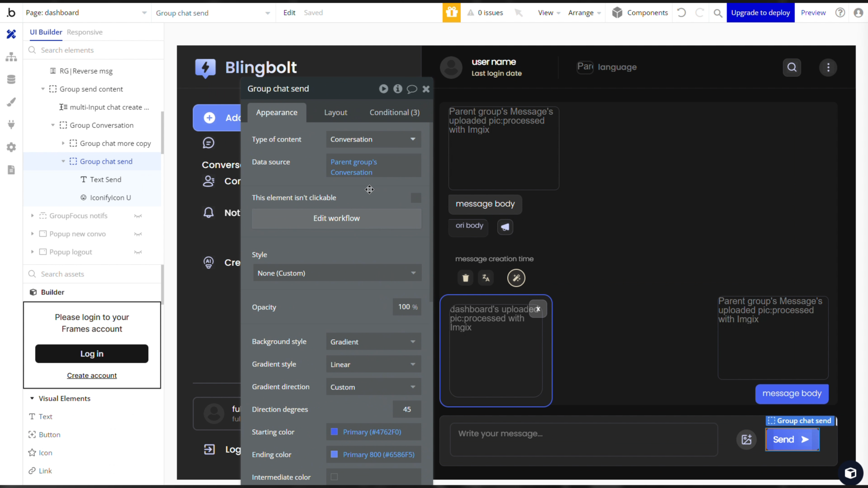Open the Data tab in left sidebar
The image size is (868, 488).
click(11, 80)
